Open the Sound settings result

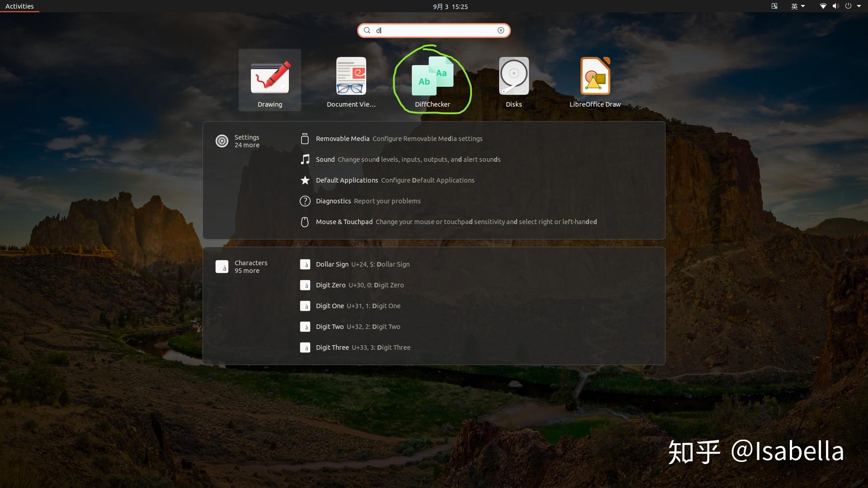(x=479, y=160)
